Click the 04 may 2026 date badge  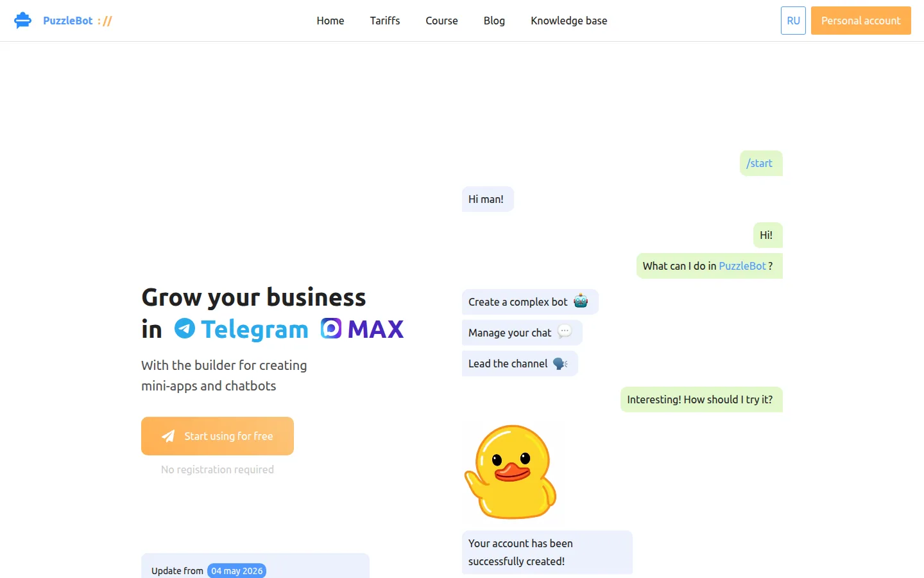(237, 571)
